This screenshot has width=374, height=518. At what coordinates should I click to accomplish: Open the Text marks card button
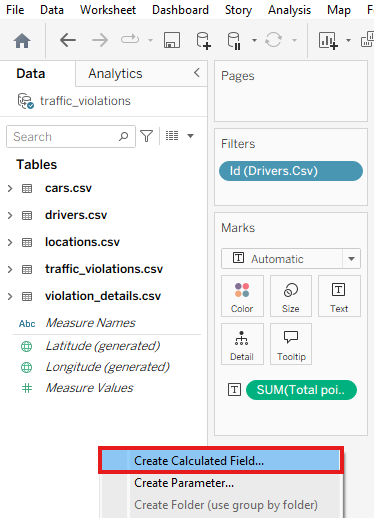339,296
